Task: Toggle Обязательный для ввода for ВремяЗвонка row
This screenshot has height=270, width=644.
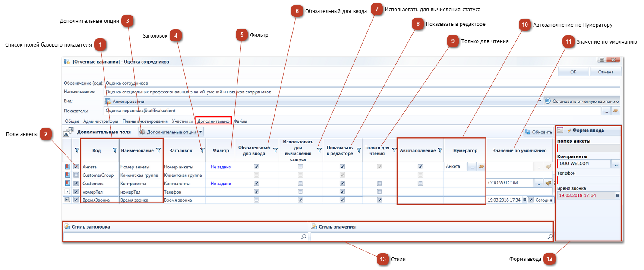Action: point(257,200)
